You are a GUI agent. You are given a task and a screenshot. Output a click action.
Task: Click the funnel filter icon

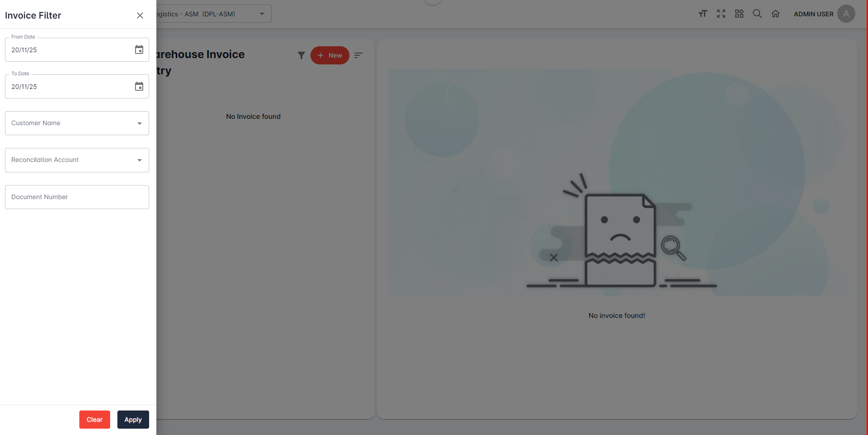(x=301, y=55)
